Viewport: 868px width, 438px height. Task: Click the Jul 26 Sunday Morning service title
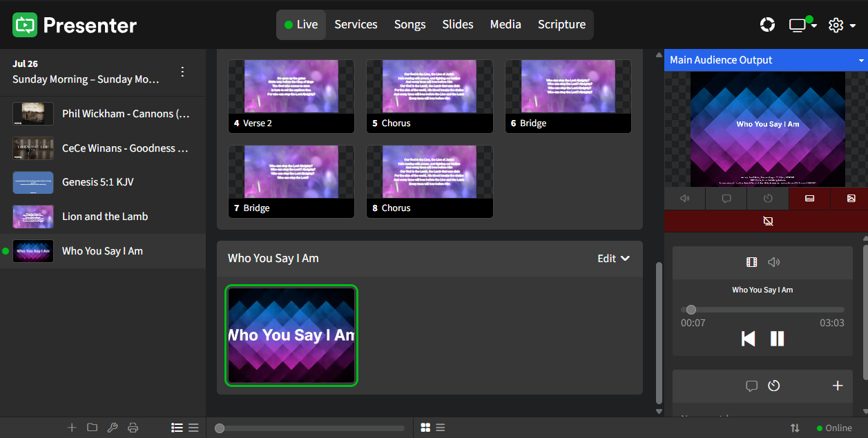coord(86,72)
